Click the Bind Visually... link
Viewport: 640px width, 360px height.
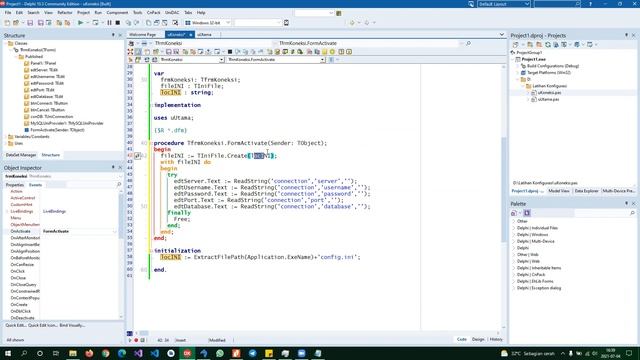[x=72, y=325]
